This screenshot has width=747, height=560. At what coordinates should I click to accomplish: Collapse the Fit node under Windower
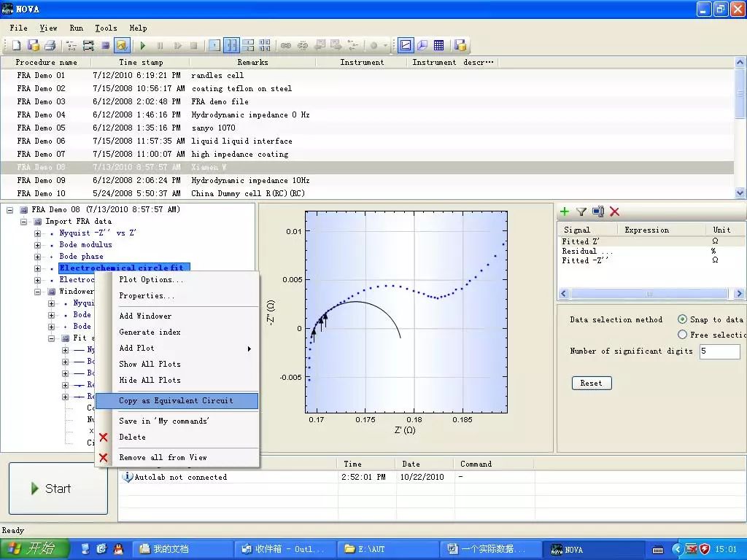coord(52,338)
